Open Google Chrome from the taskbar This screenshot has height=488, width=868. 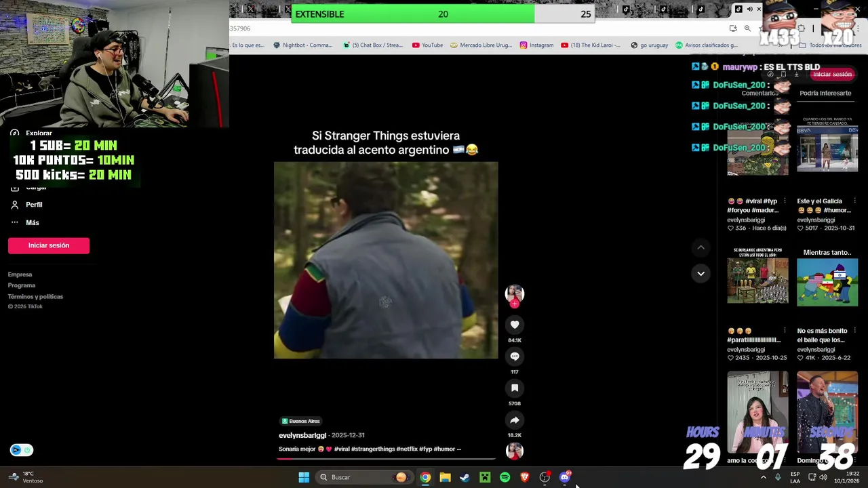(425, 477)
